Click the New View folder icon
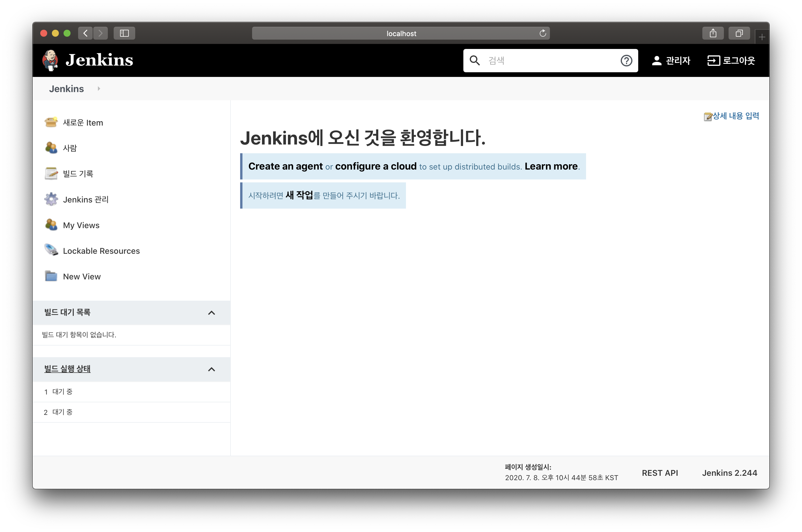 click(51, 276)
